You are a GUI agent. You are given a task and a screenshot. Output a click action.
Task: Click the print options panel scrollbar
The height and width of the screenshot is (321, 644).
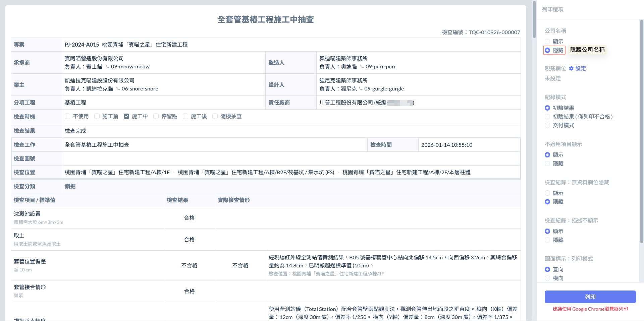[x=642, y=131]
